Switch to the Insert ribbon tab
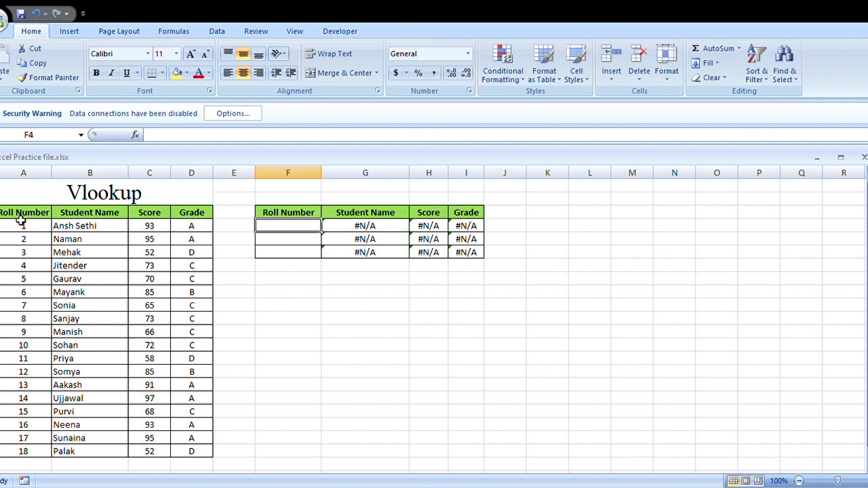 pyautogui.click(x=69, y=31)
